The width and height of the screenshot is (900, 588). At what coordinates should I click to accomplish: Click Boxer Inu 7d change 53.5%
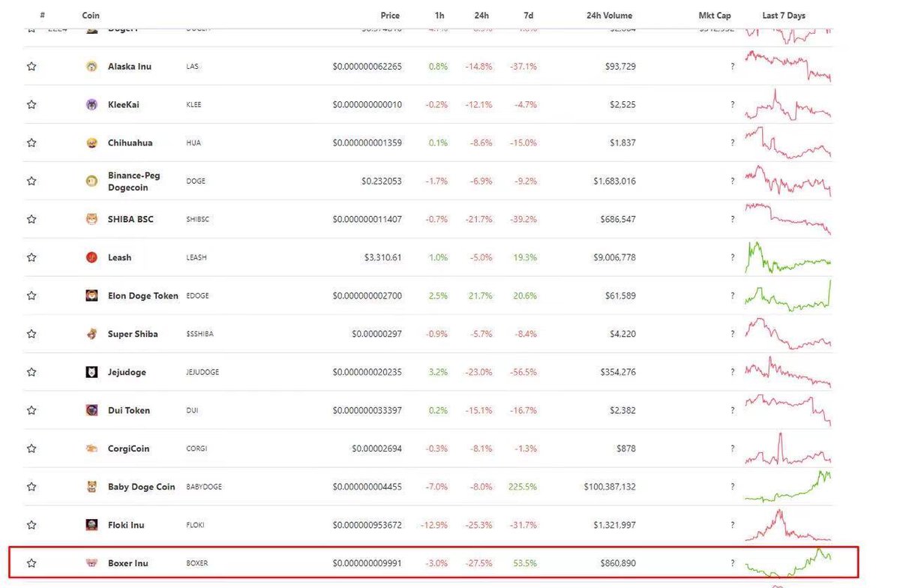click(x=526, y=563)
